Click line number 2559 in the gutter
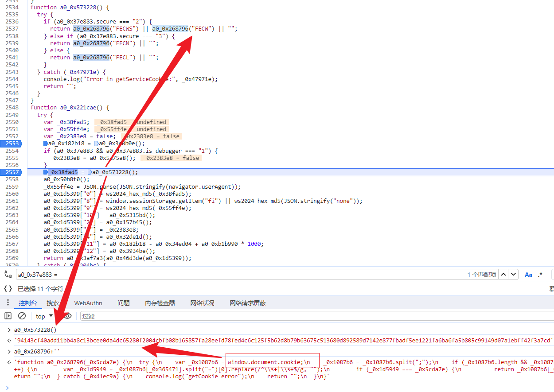Viewport: 554px width, 392px height. [x=12, y=186]
